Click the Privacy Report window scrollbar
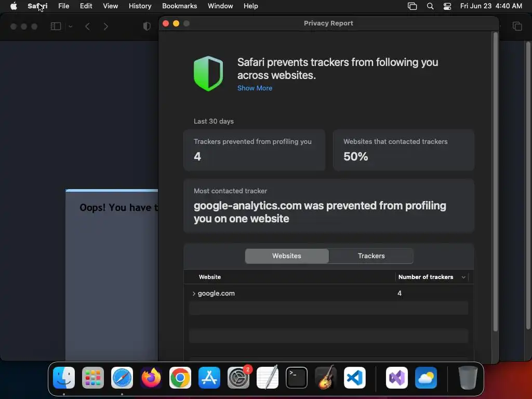The width and height of the screenshot is (532, 399). 495,181
